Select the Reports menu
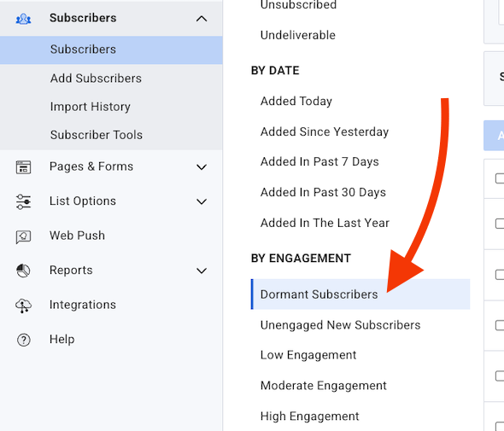 coord(71,270)
